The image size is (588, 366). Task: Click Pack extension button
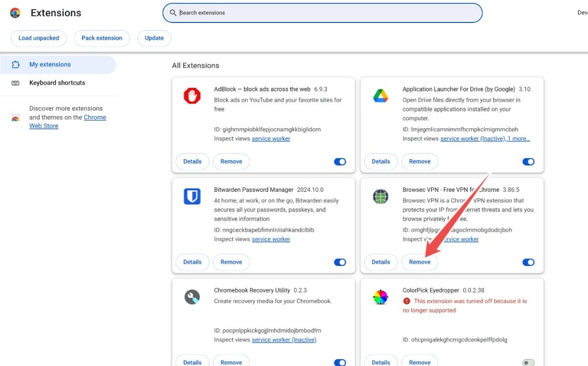coord(102,38)
